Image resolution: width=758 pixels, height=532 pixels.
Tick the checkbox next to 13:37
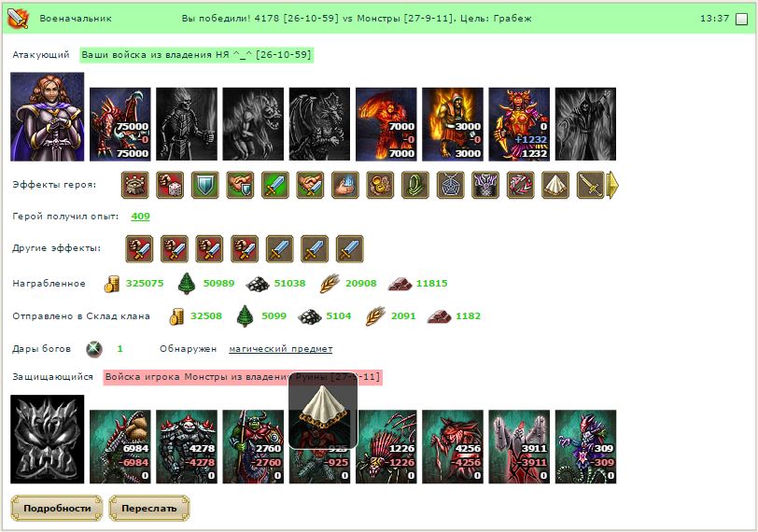[x=741, y=19]
